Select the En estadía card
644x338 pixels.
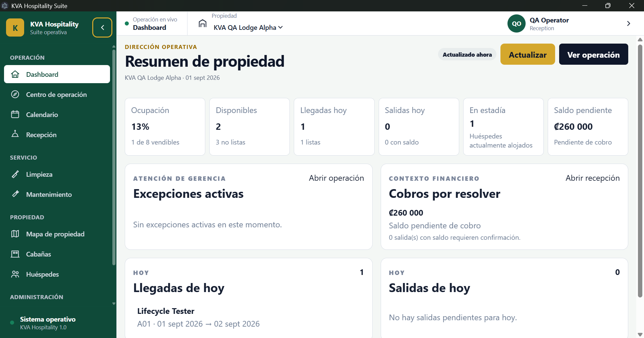(x=503, y=127)
